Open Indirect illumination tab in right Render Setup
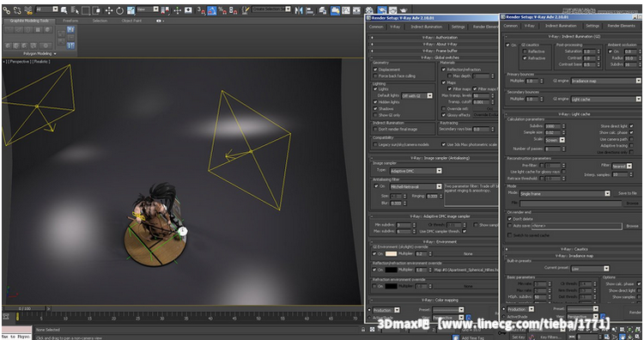The width and height of the screenshot is (644, 340). pyautogui.click(x=561, y=26)
